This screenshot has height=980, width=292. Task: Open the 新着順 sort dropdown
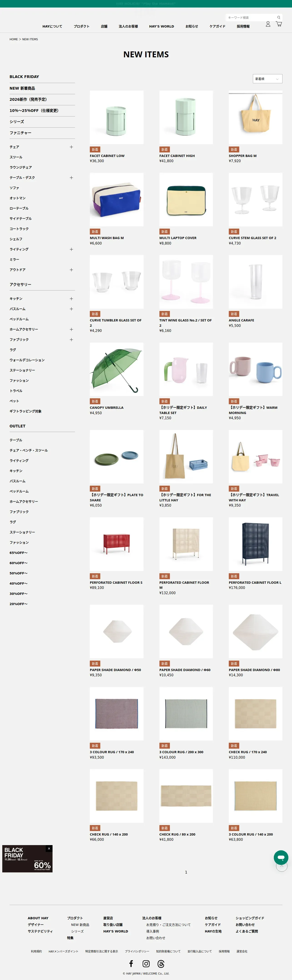pyautogui.click(x=267, y=79)
